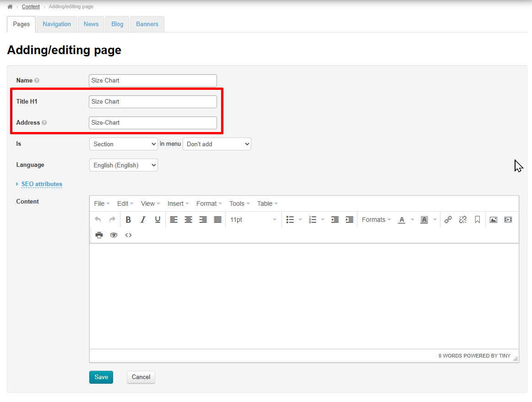
Task: Insert media with video icon
Action: pyautogui.click(x=508, y=220)
